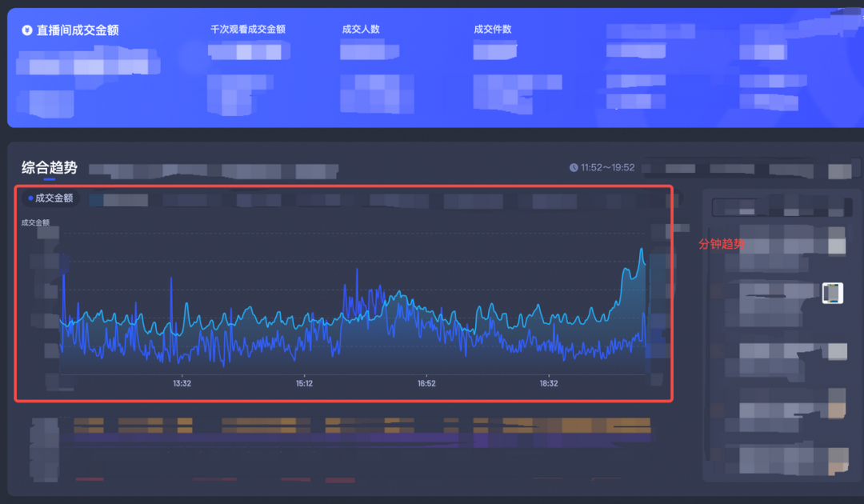Viewport: 864px width, 504px height.
Task: Click the 成交金额 y-axis title
Action: click(x=35, y=222)
